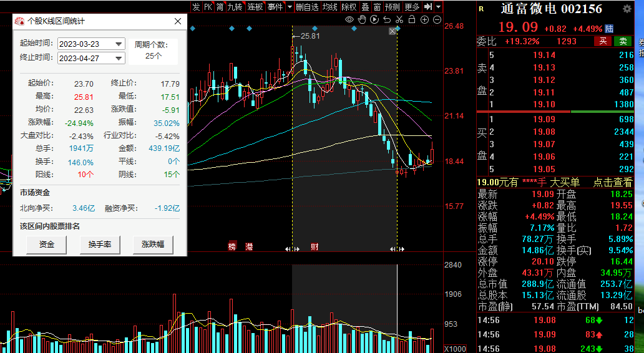
Task: Click the red 买 buy button
Action: click(x=603, y=41)
